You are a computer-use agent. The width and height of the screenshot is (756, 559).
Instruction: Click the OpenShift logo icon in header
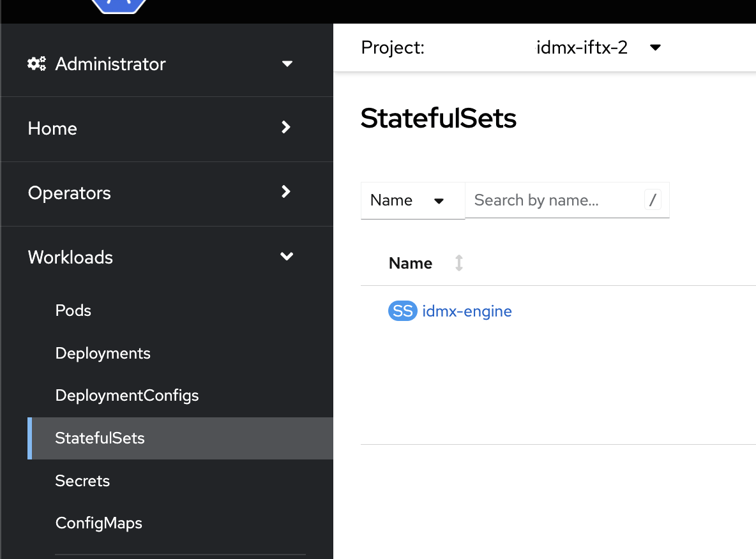[119, 6]
